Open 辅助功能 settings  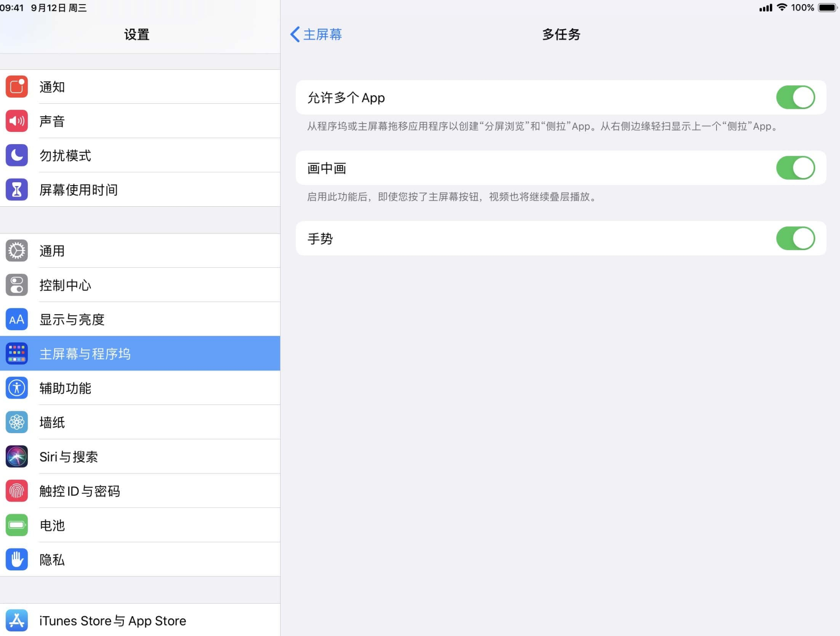(139, 387)
